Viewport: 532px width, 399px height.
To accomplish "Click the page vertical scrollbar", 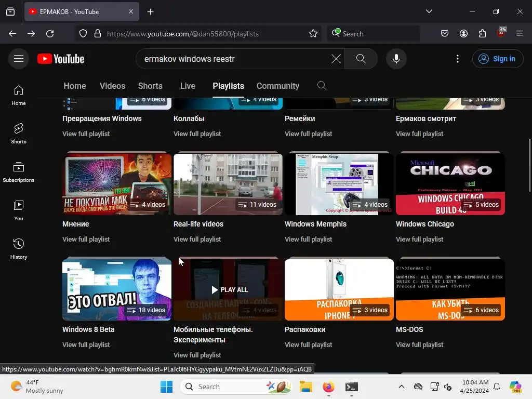I will pos(529,165).
